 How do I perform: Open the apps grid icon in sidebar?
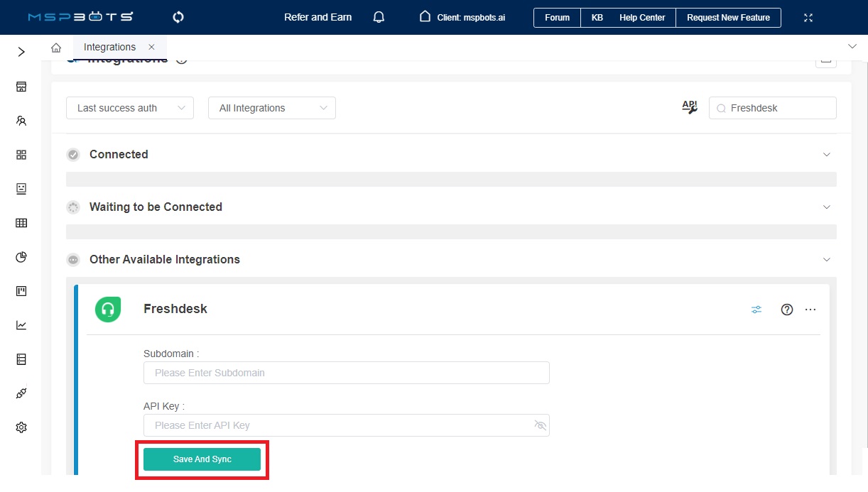pos(21,154)
